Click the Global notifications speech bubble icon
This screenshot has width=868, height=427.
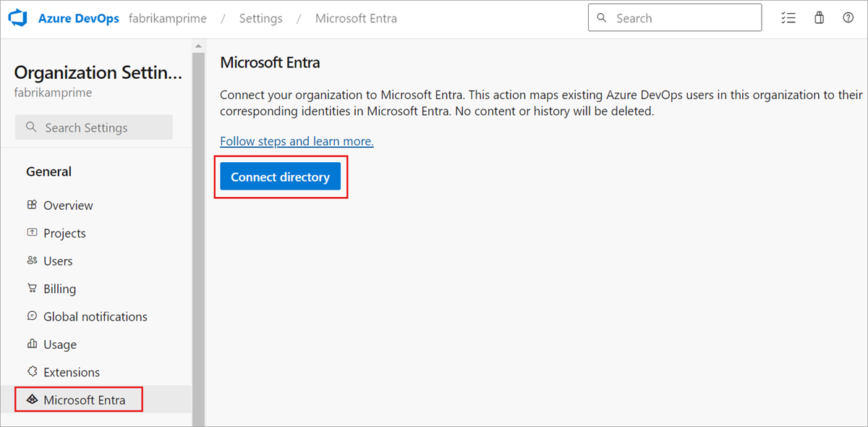click(32, 316)
